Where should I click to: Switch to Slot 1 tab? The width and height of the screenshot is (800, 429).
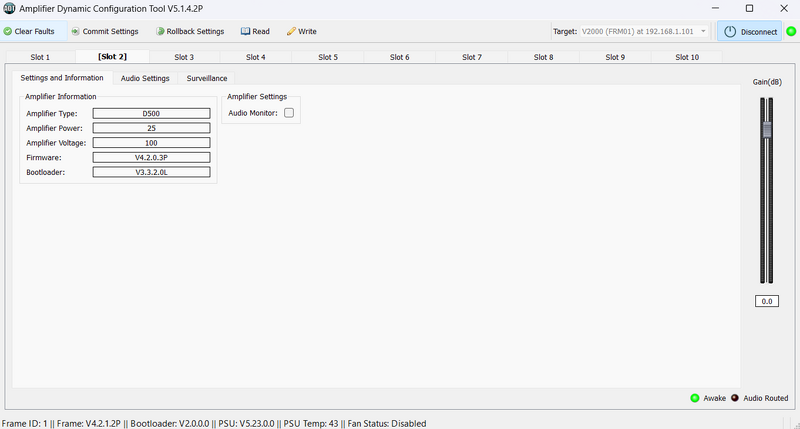(40, 57)
